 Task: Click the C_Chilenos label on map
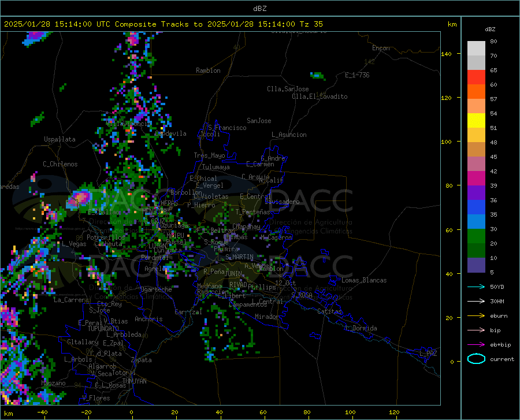pyautogui.click(x=60, y=164)
